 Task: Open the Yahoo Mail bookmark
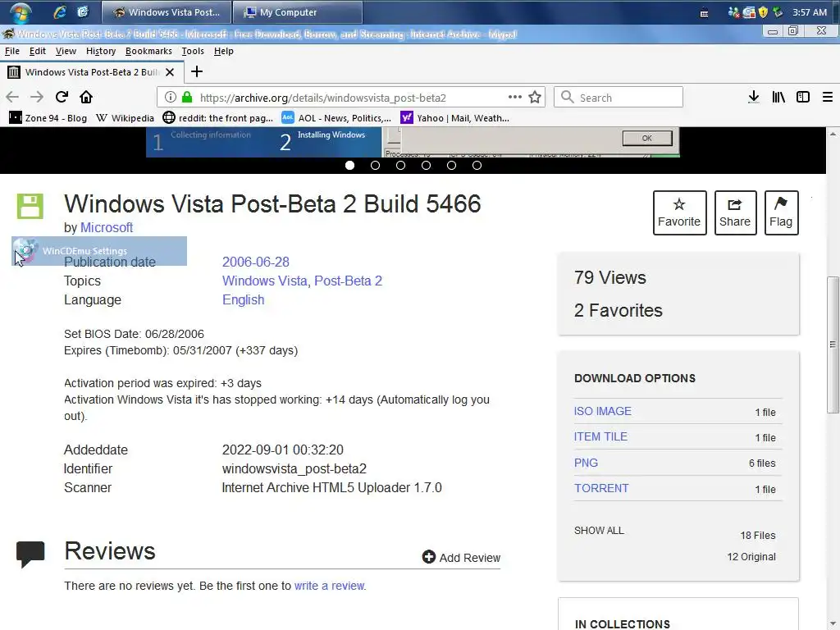[454, 118]
